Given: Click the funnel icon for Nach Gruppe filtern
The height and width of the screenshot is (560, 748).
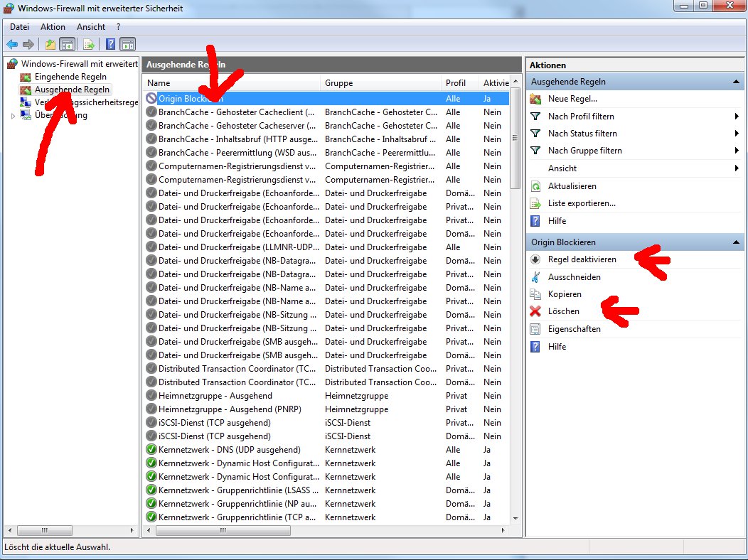Looking at the screenshot, I should click(x=535, y=151).
